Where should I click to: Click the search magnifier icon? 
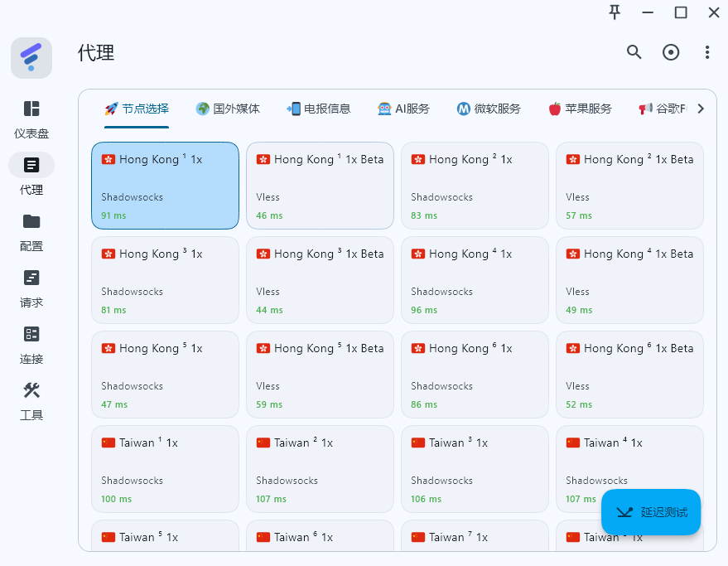click(634, 52)
